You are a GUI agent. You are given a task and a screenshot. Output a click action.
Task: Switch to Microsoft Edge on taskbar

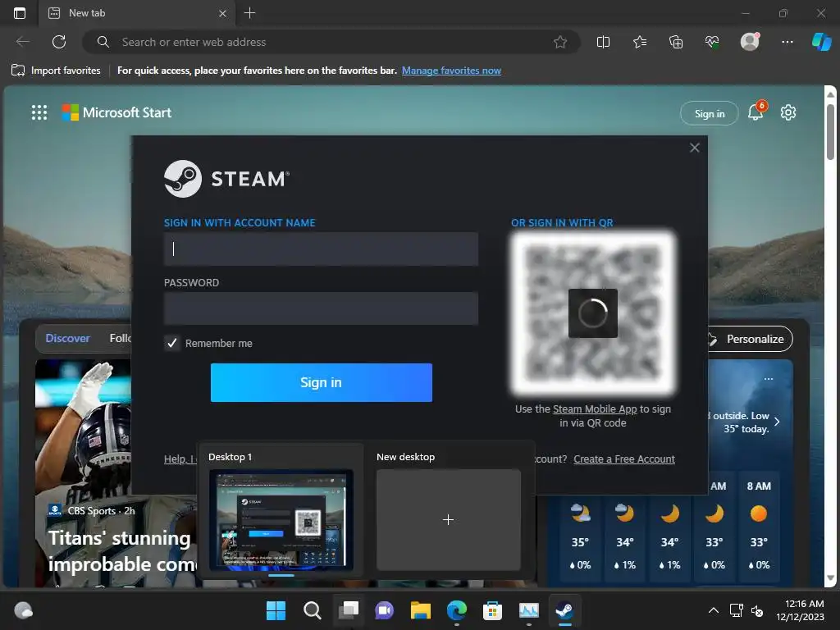click(x=457, y=610)
